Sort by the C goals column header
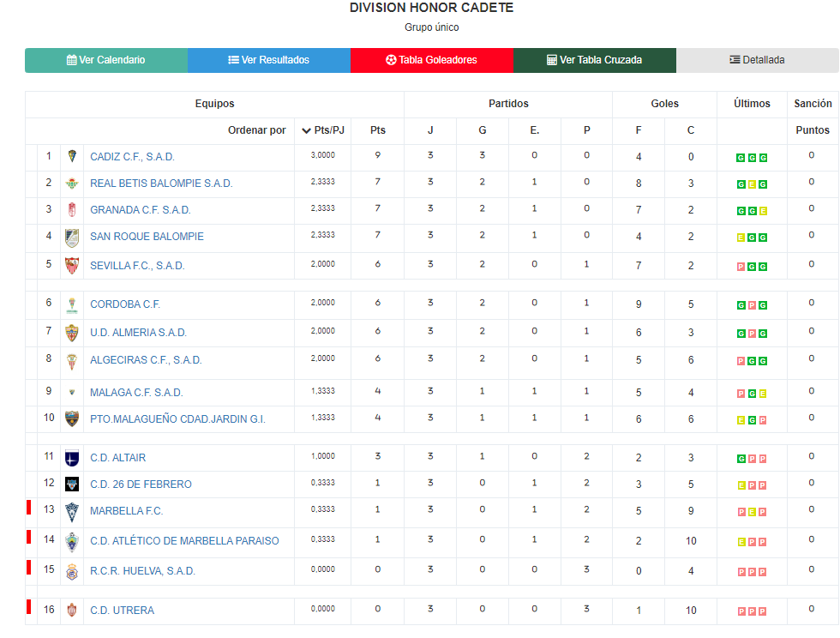The height and width of the screenshot is (638, 840). point(691,130)
